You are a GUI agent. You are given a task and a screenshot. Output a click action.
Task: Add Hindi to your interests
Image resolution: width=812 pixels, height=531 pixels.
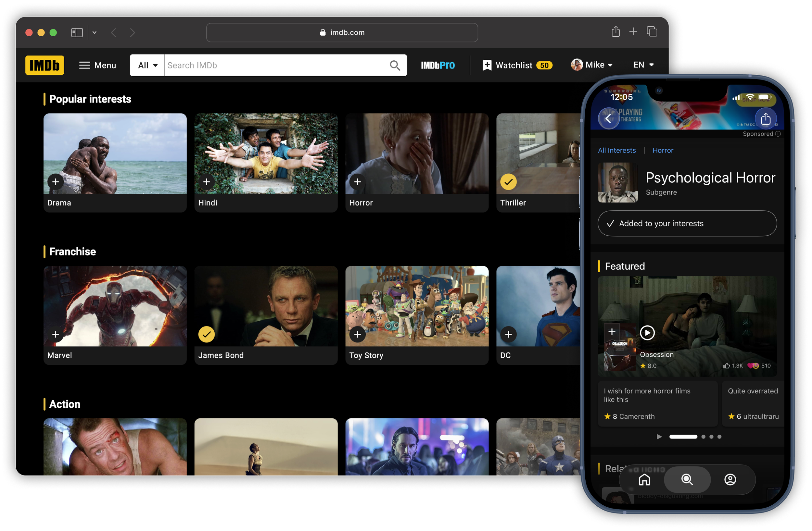(x=207, y=182)
